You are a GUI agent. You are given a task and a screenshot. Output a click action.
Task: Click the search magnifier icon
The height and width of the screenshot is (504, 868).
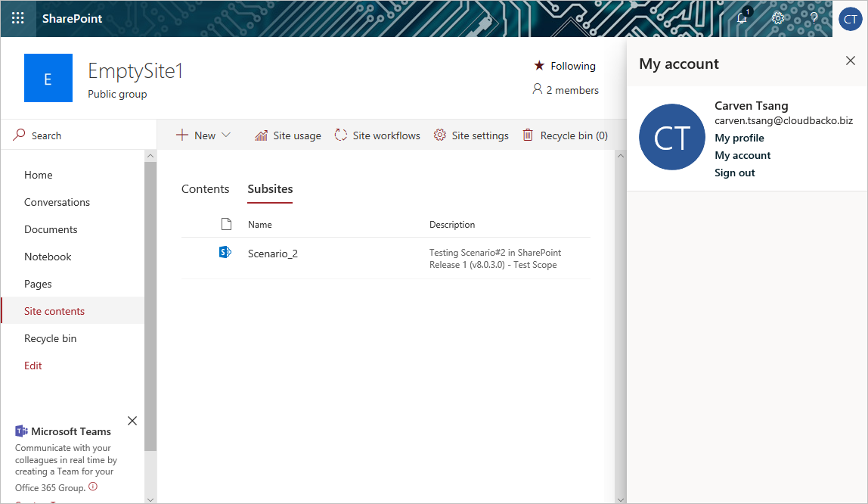[20, 135]
